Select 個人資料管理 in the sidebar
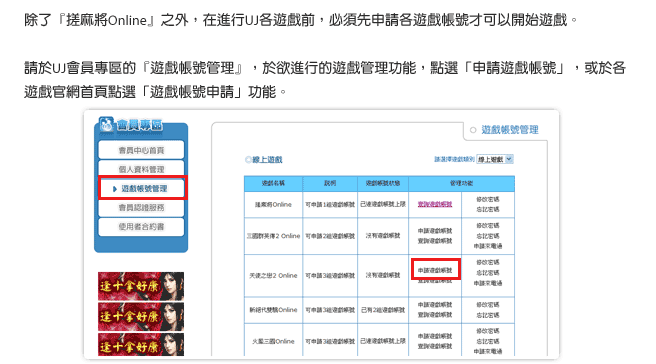656x364 pixels. pos(141,169)
